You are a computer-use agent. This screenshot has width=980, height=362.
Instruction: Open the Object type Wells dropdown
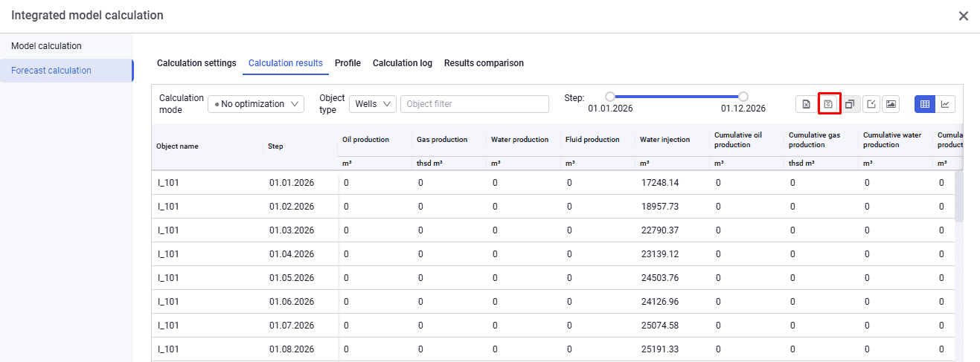(373, 104)
